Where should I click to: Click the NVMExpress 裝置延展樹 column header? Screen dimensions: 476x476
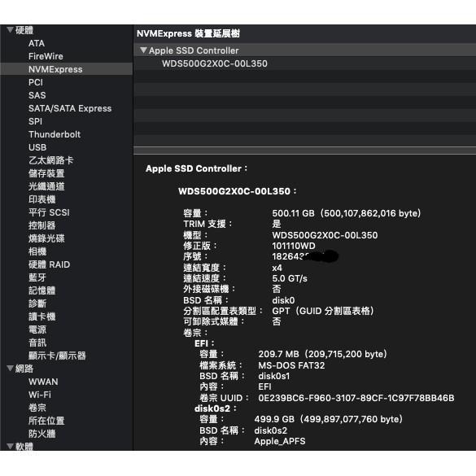tap(188, 33)
